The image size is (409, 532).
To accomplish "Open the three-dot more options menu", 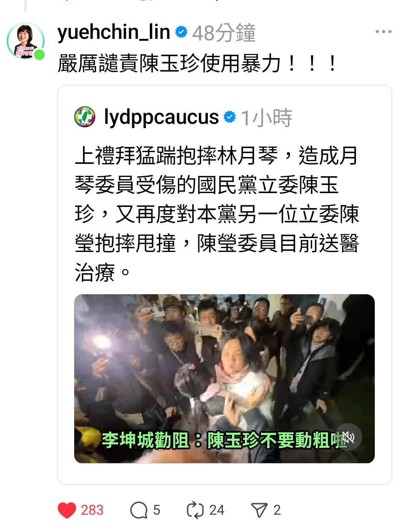I will click(x=383, y=32).
